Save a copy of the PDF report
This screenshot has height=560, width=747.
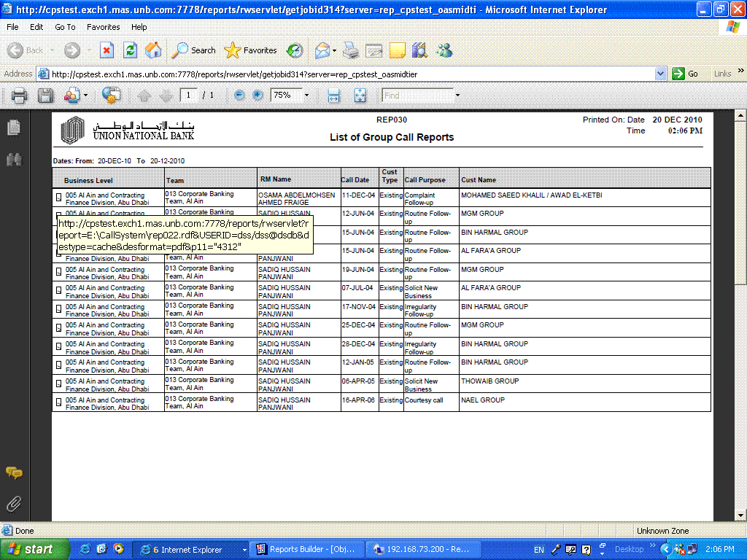tap(45, 96)
